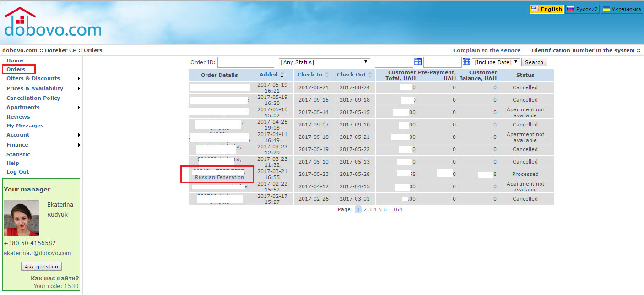Click manager Ekaterina Rudyuk's photo

[22, 218]
